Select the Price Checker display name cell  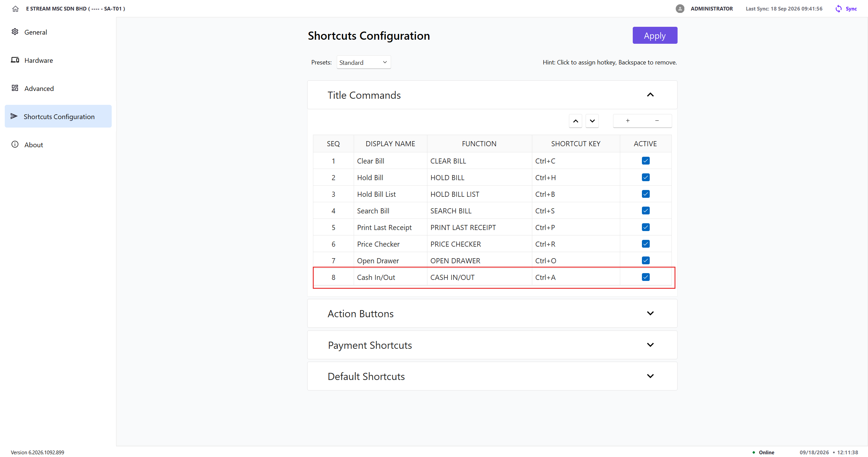(x=390, y=244)
